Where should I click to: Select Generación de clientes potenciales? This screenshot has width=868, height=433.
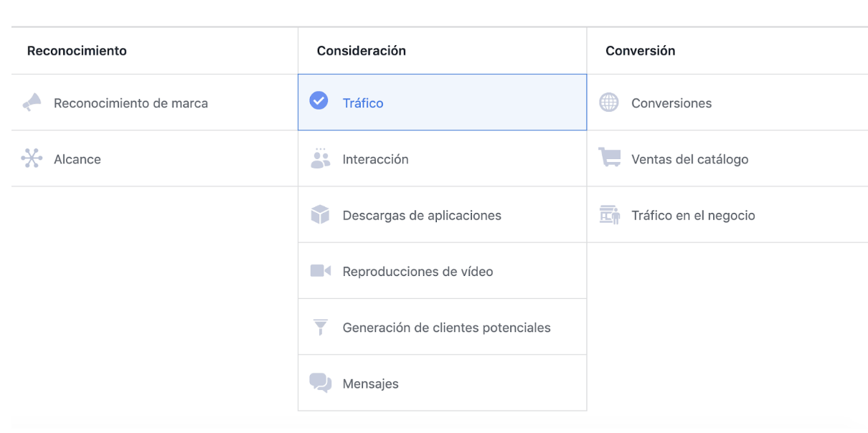pyautogui.click(x=446, y=328)
